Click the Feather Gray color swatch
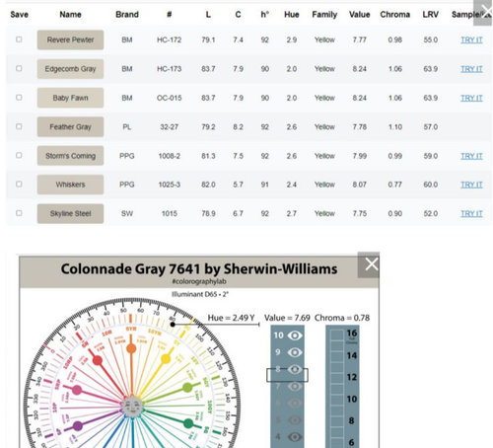The height and width of the screenshot is (448, 493). point(70,126)
